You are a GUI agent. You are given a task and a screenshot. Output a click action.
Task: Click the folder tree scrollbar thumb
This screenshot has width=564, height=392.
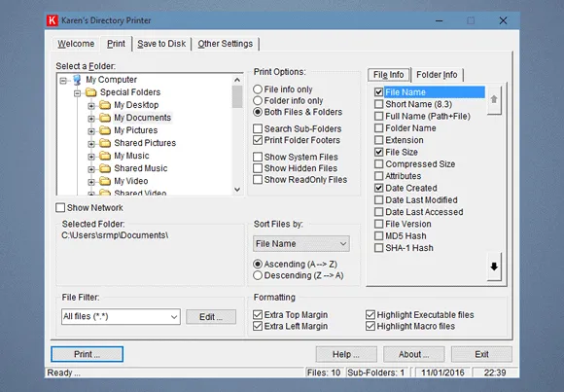pos(237,97)
